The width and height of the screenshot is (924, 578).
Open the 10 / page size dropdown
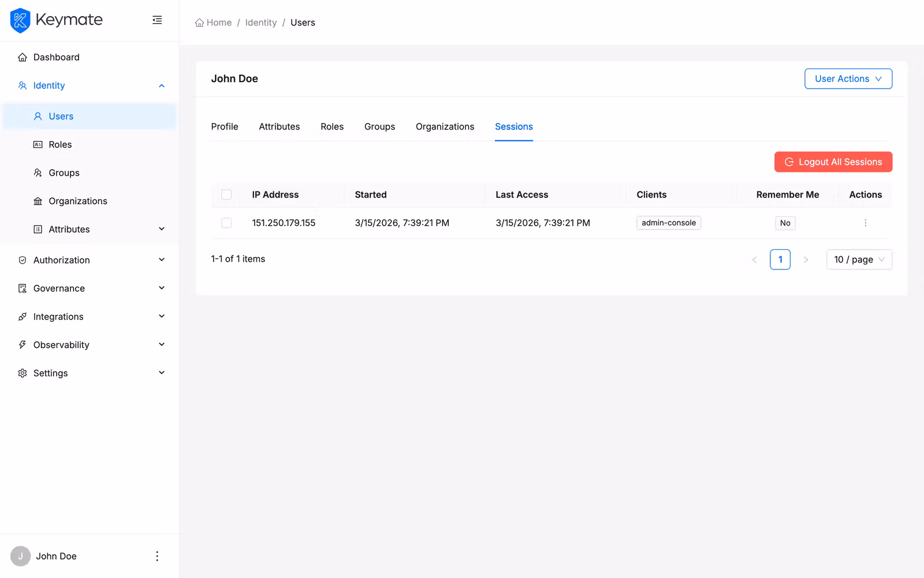pos(859,260)
